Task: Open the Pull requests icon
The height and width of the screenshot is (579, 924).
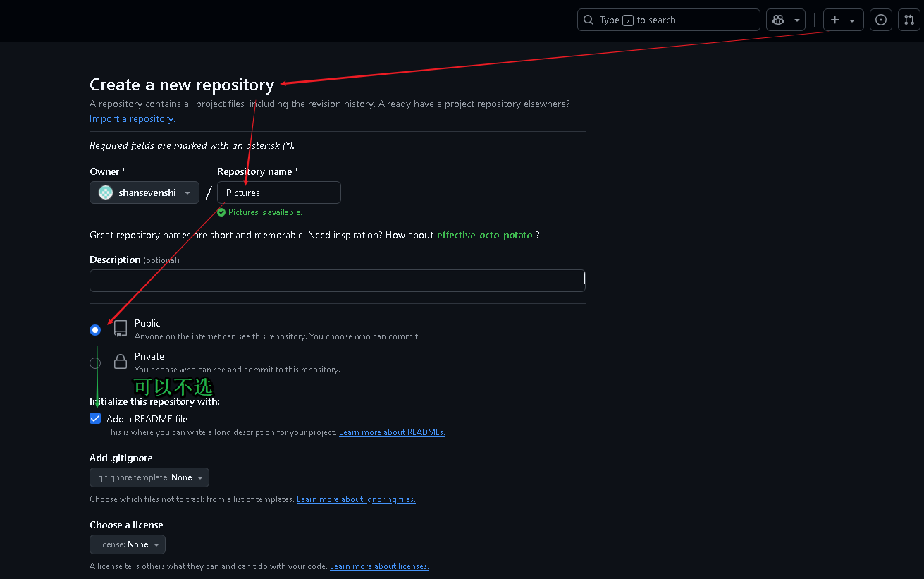Action: pyautogui.click(x=908, y=20)
